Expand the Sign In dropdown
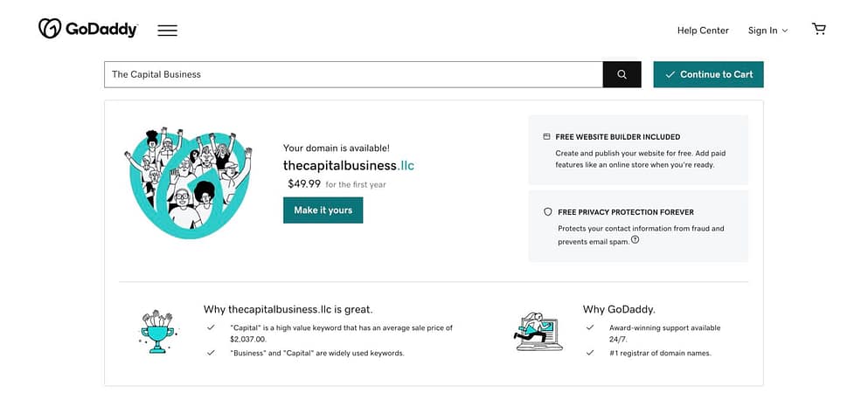The width and height of the screenshot is (868, 406). click(767, 31)
